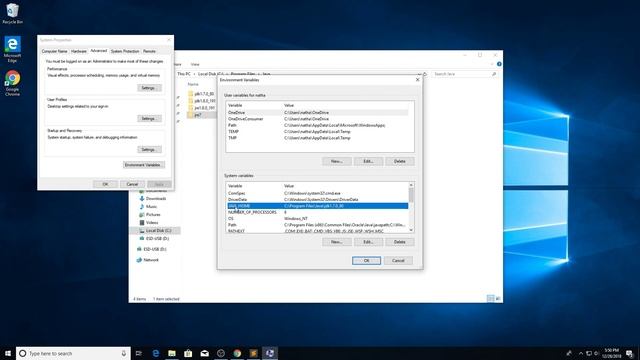Click the Environment Variables button
This screenshot has width=640, height=360.
(x=144, y=165)
